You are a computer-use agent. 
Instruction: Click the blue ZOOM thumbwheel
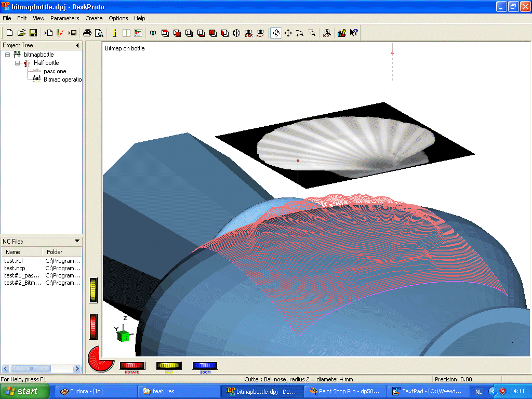pos(205,366)
